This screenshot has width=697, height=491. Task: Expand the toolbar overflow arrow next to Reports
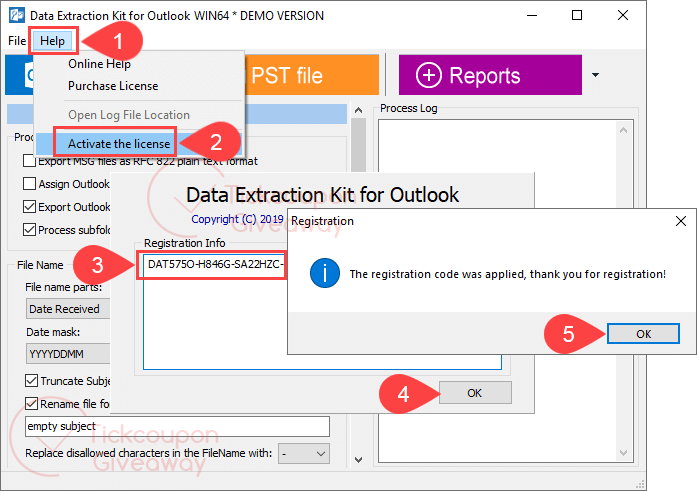(x=595, y=75)
